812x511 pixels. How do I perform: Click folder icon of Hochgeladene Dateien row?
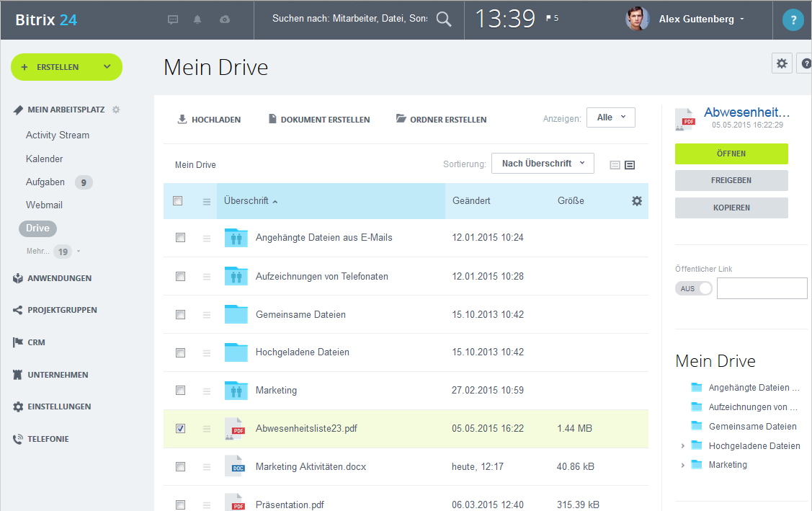tap(236, 352)
